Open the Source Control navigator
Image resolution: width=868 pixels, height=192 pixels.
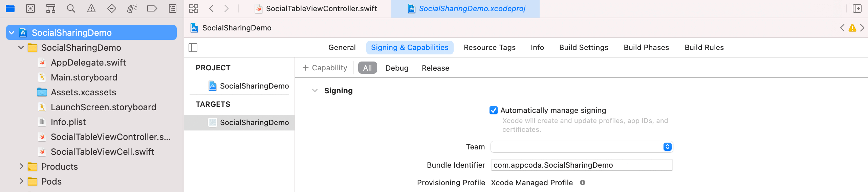30,8
